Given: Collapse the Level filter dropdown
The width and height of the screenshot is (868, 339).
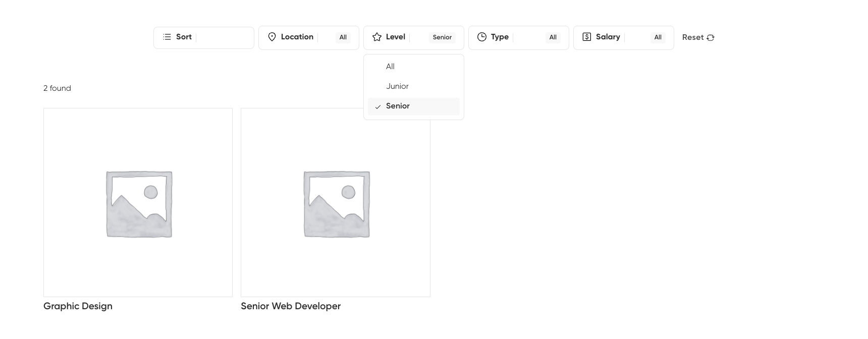Looking at the screenshot, I should [413, 38].
